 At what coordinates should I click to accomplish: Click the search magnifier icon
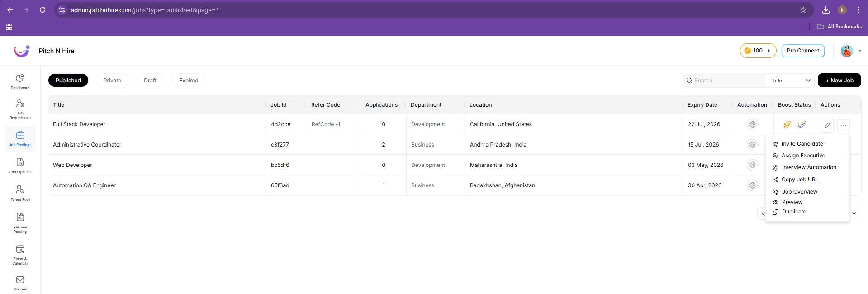click(689, 81)
